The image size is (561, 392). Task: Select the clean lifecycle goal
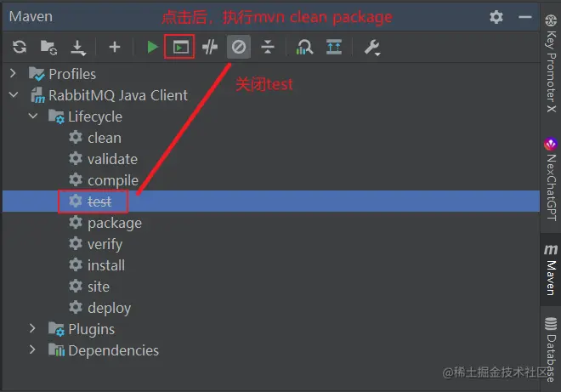point(105,138)
